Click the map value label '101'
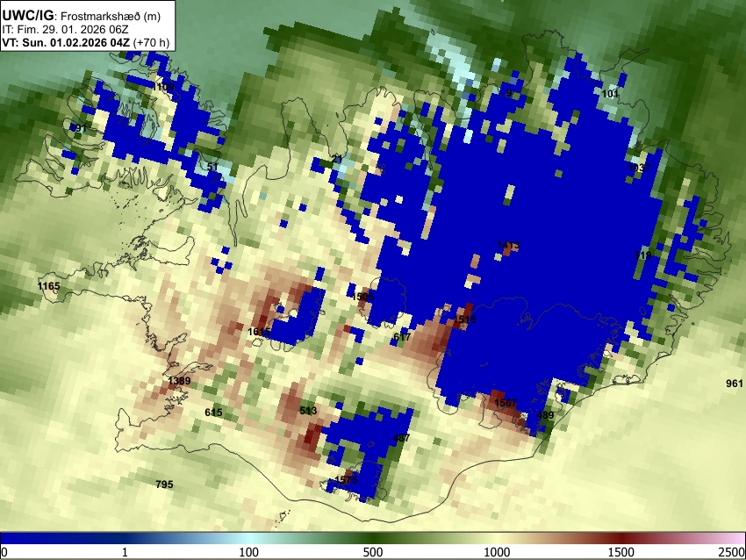This screenshot has height=560, width=746. click(610, 94)
